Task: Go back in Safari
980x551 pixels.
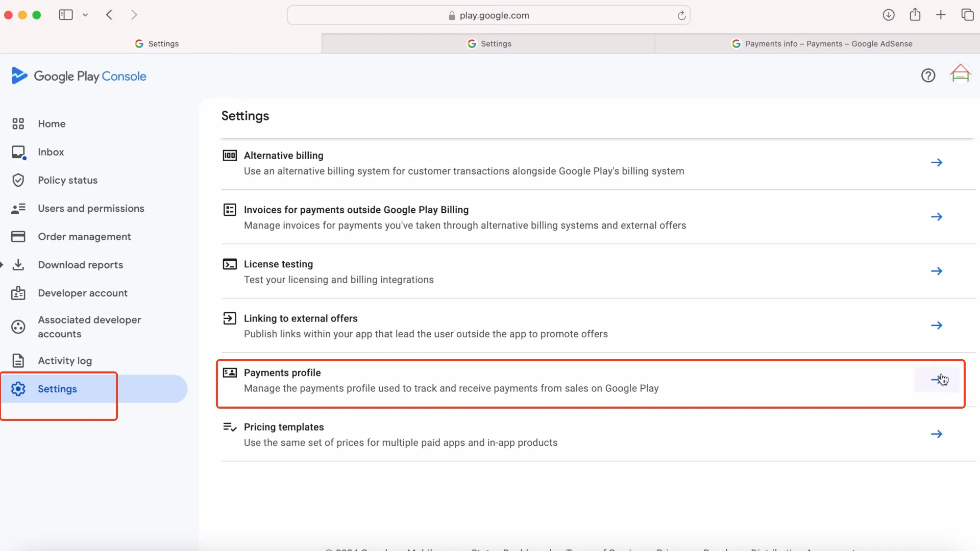Action: 109,15
